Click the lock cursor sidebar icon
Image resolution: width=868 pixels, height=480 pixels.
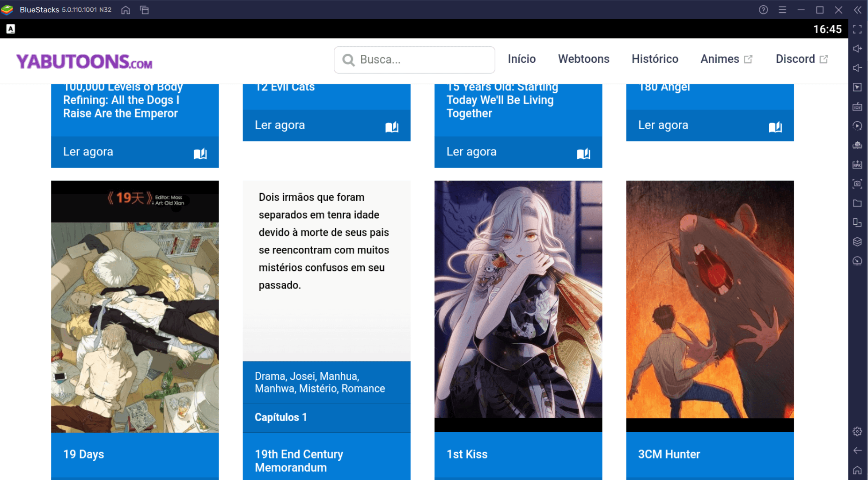tap(857, 87)
